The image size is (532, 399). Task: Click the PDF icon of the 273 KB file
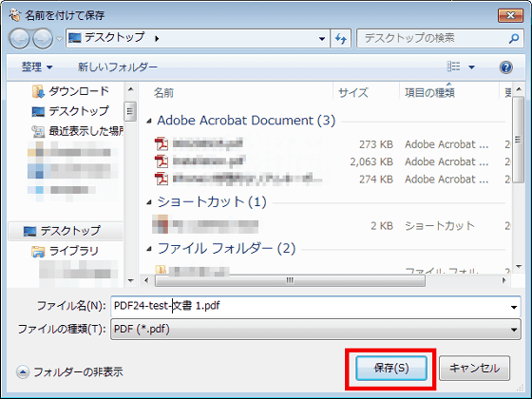click(x=161, y=143)
